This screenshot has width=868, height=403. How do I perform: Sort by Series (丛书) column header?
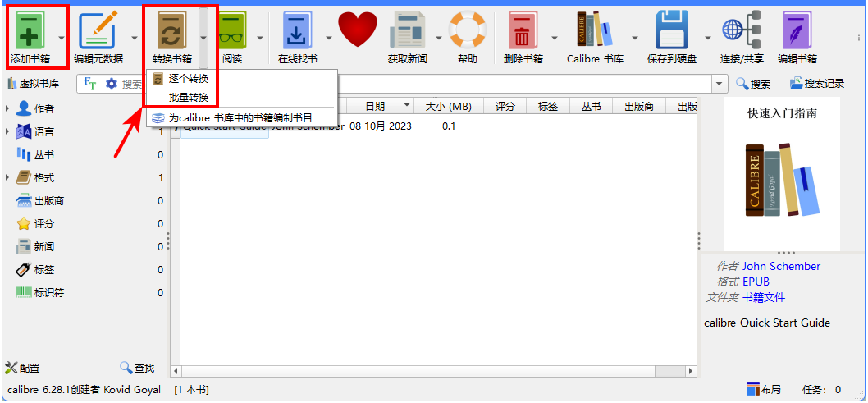point(591,106)
